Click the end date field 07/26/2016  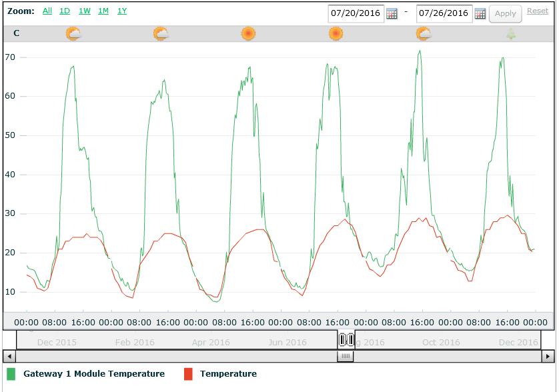444,13
